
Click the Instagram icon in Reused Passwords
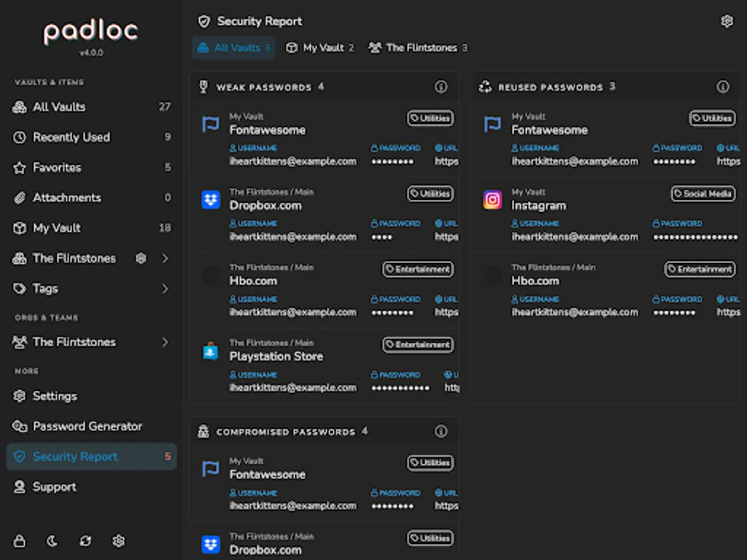tap(492, 200)
